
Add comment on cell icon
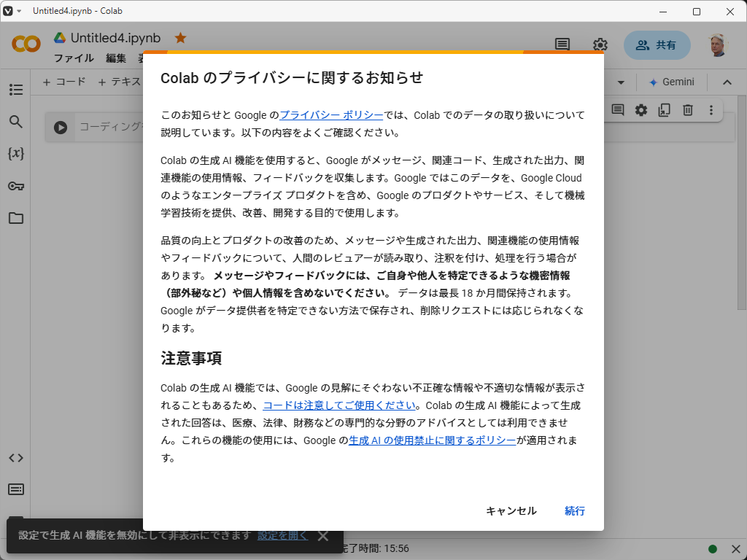tap(617, 110)
